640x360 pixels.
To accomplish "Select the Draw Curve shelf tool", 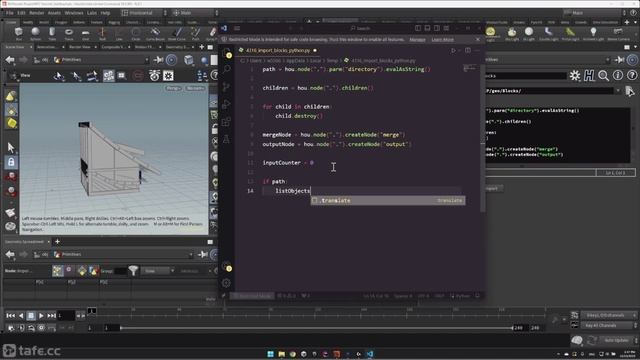I will [177, 33].
